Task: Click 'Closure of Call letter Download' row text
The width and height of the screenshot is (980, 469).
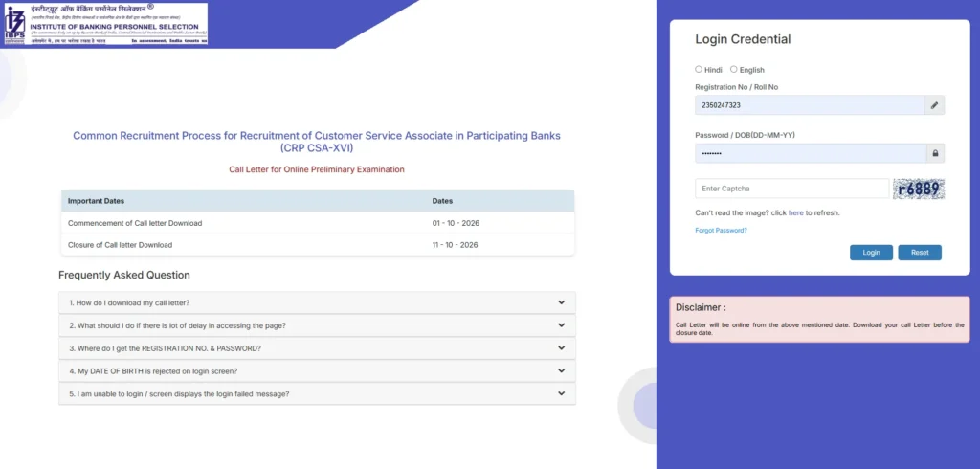Action: pos(120,245)
